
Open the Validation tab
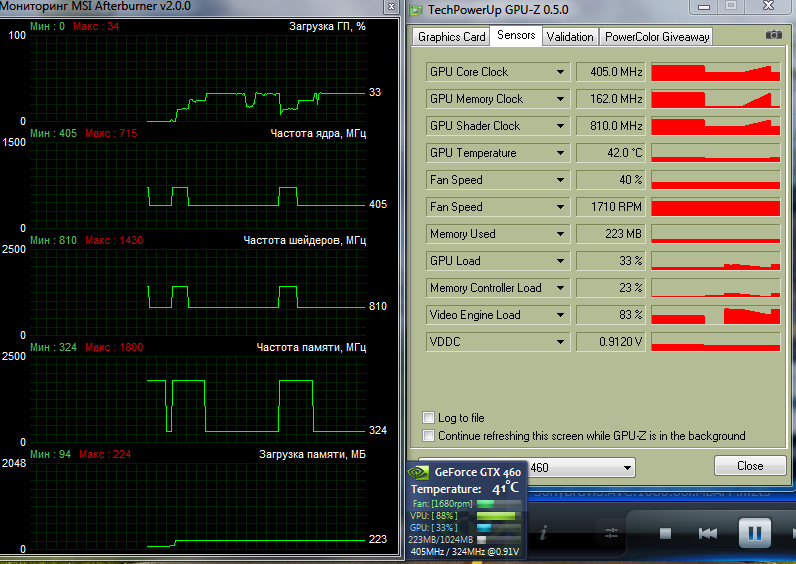coord(571,37)
